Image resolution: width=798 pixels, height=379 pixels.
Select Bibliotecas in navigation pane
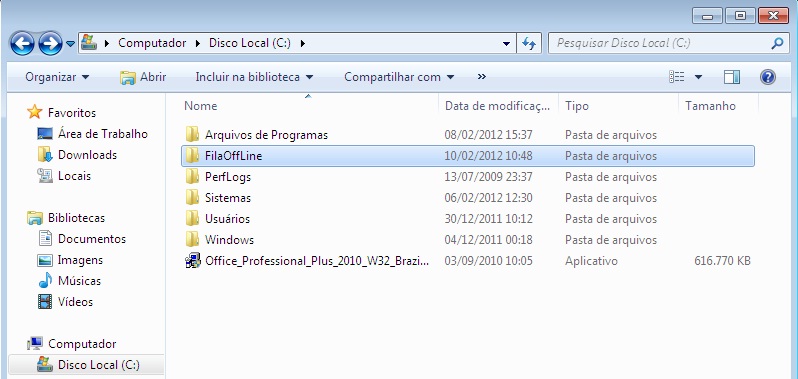tap(76, 218)
